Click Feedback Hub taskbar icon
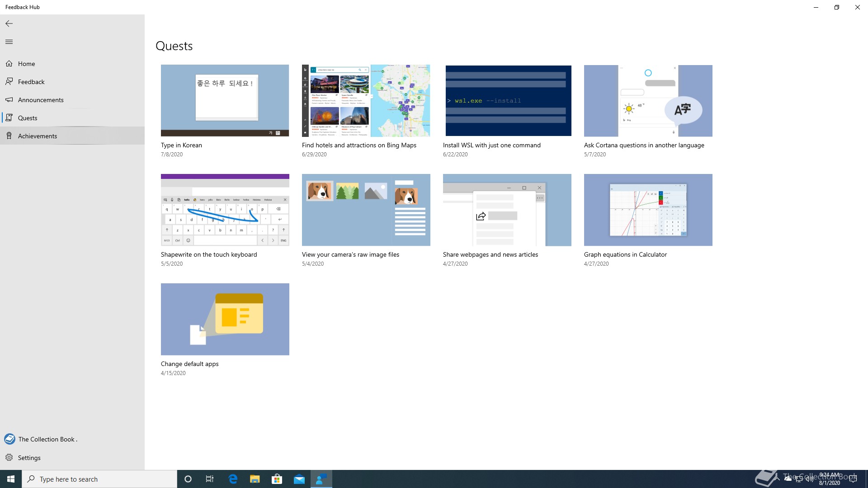This screenshot has width=868, height=488. pyautogui.click(x=321, y=479)
